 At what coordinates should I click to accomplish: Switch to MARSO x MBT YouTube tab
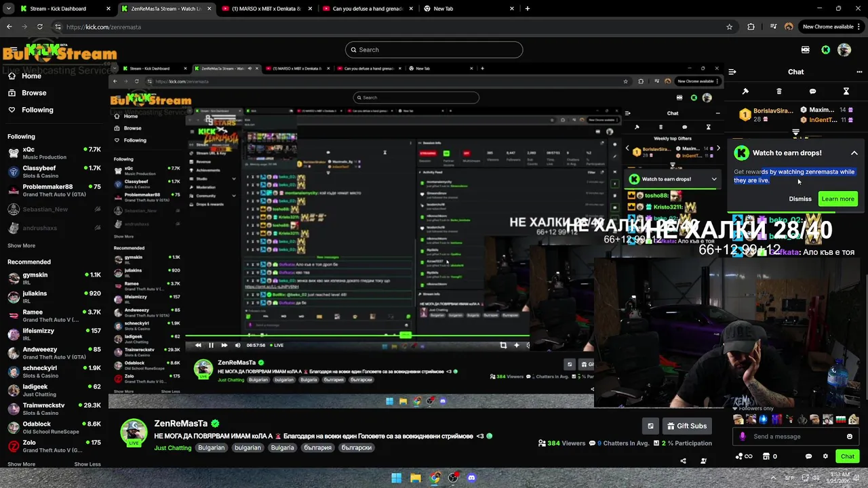point(267,9)
